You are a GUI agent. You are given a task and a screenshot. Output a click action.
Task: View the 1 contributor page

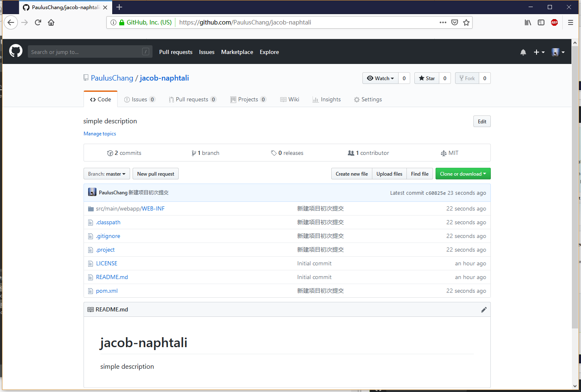coord(369,153)
